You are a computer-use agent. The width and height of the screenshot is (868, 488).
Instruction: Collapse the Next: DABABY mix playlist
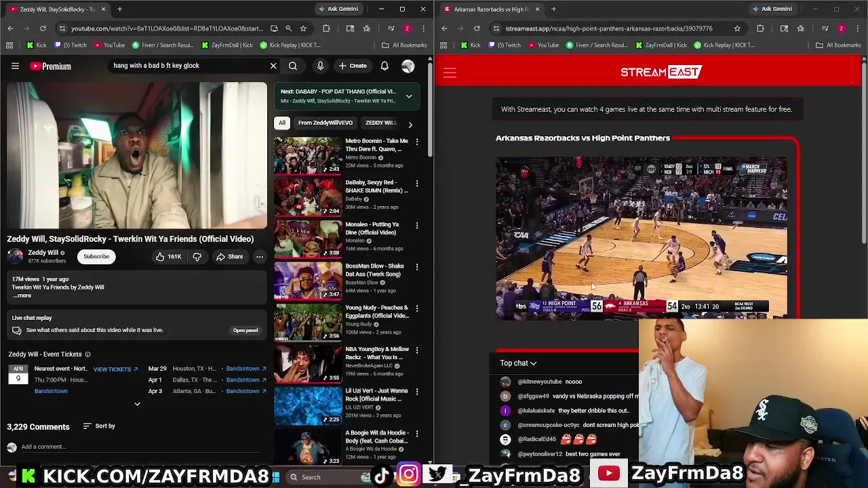409,96
